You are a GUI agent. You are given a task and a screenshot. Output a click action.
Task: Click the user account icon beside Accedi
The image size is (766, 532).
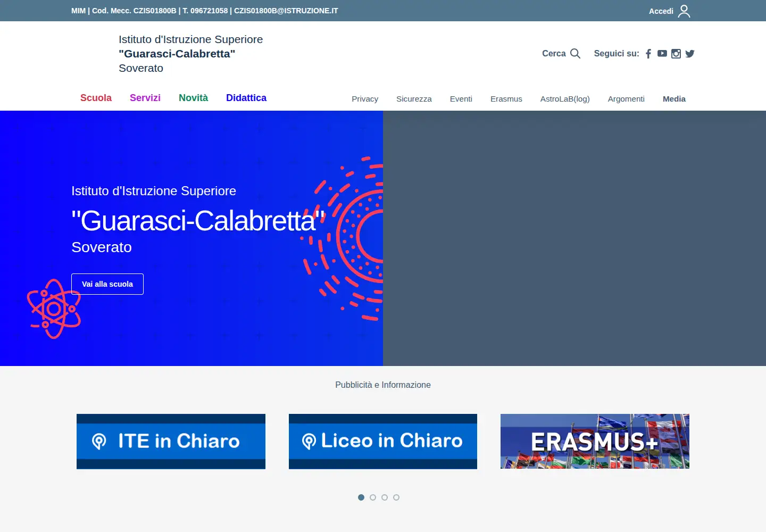684,11
